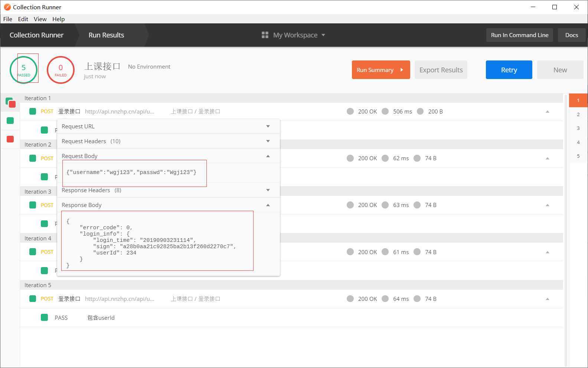Jump to iteration 1 in side index
Screen dimensions: 588x368
tap(578, 100)
